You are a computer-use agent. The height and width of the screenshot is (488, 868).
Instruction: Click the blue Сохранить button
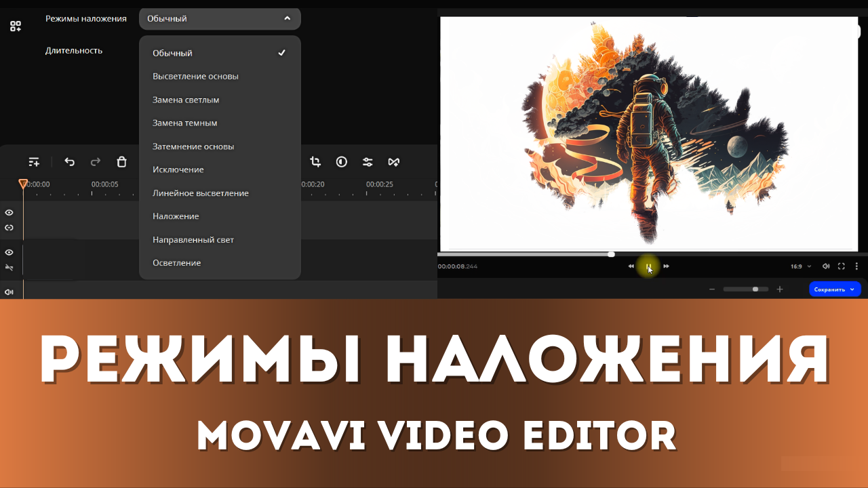(835, 289)
